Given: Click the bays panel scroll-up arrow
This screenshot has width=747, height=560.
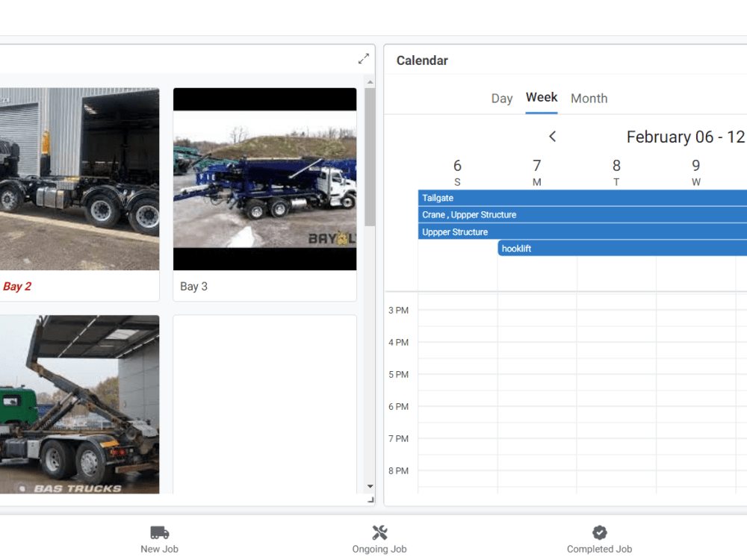Looking at the screenshot, I should 371,82.
